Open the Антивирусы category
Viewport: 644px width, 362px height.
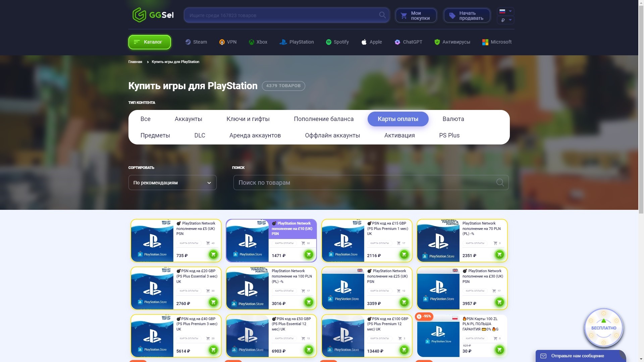452,42
